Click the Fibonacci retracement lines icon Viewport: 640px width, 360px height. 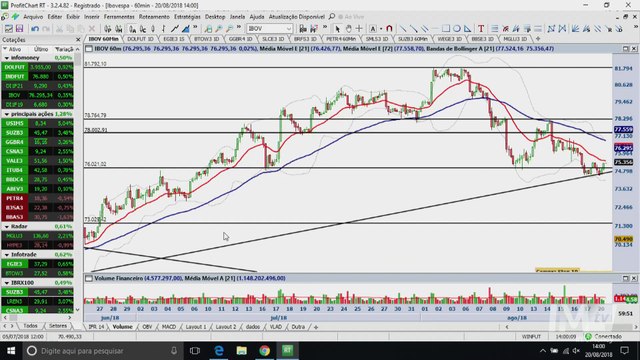(495, 29)
